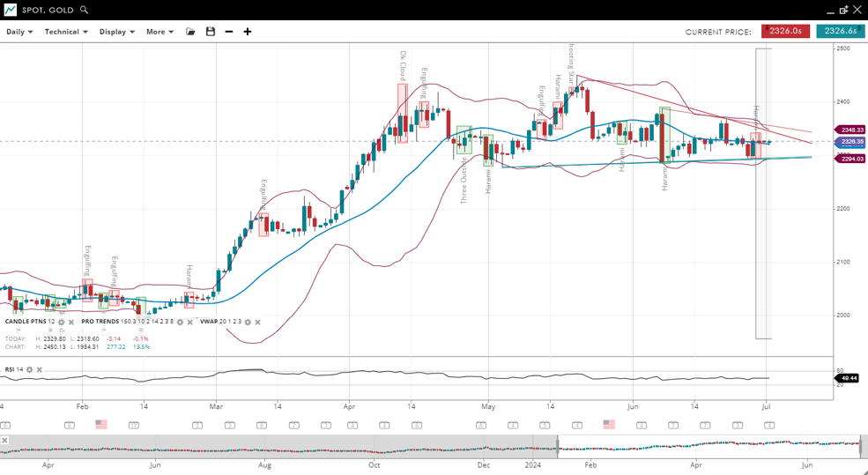Viewport: 868px width, 475px height.
Task: Click the red sell price 2326.0 button
Action: click(785, 31)
